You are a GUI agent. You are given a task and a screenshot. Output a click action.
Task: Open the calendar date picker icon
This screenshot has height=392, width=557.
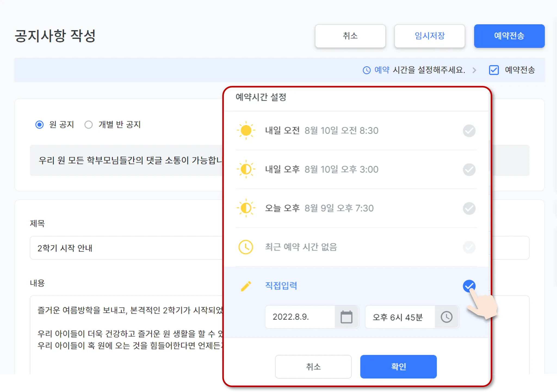click(346, 317)
